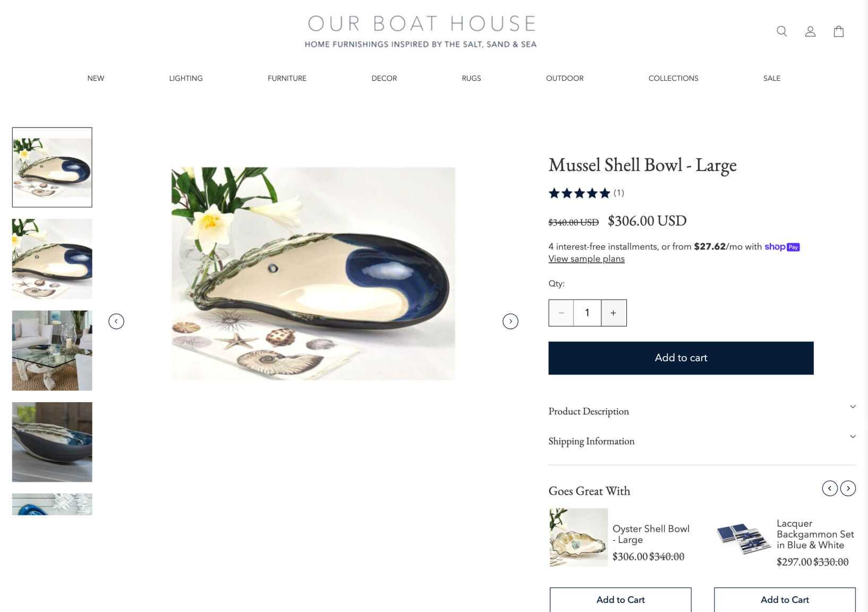
Task: Show previous product image with left arrow
Action: click(116, 321)
